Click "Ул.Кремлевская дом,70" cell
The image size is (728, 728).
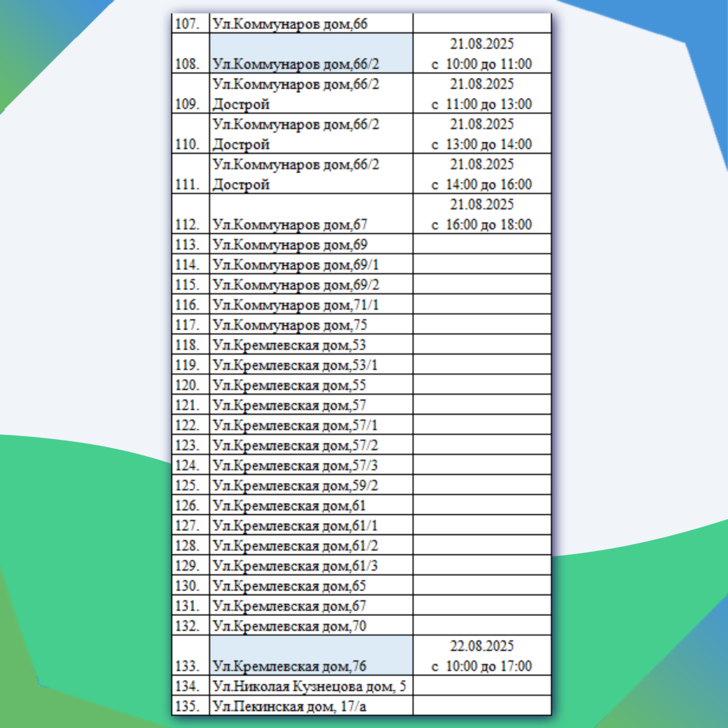[311, 626]
